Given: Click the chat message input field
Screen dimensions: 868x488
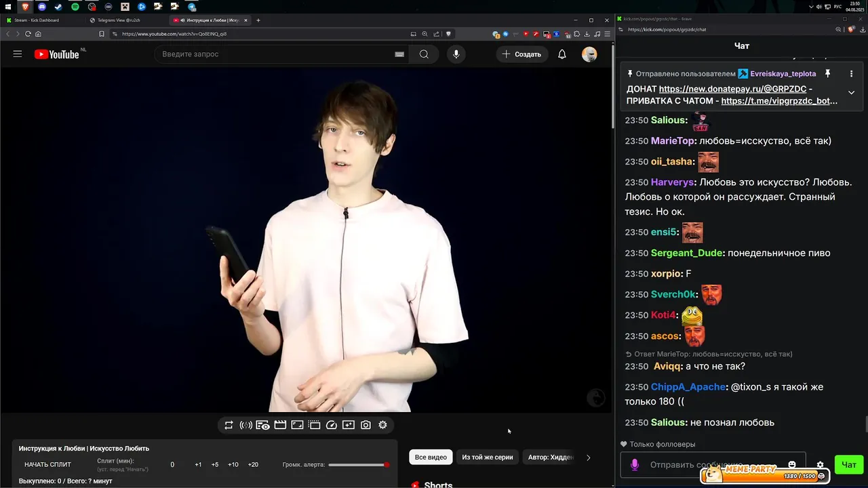Looking at the screenshot, I should tap(713, 465).
